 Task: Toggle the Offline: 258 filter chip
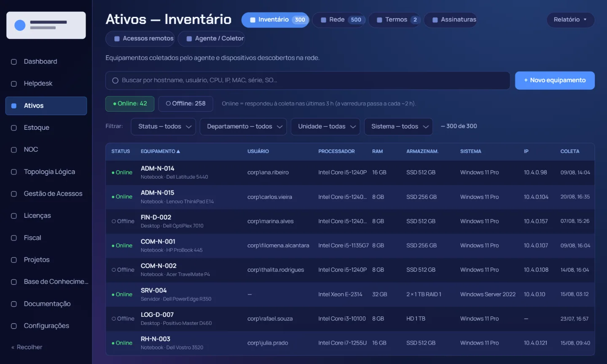coord(185,104)
